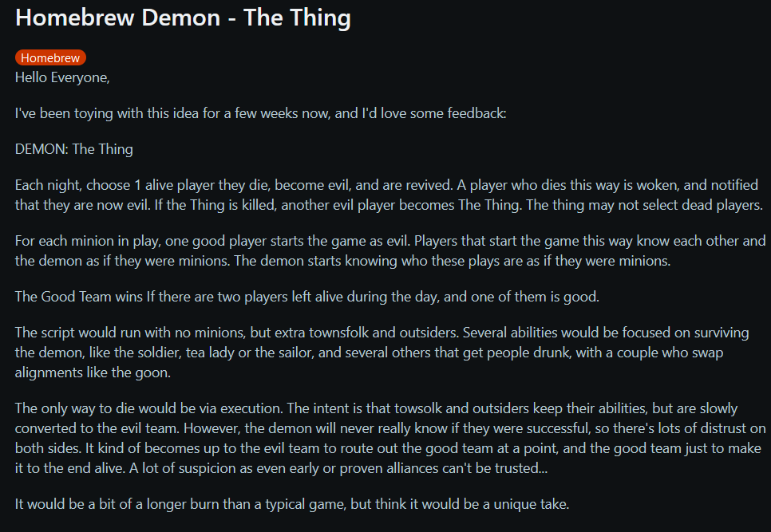The image size is (771, 532).
Task: Click the line starting 'converted to the evil team'
Action: coord(390,428)
